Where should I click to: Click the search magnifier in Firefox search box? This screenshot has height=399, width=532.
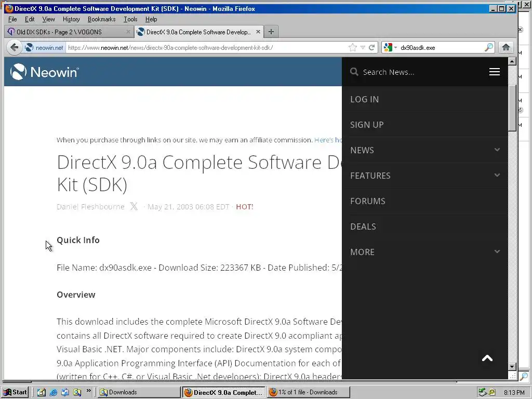(x=489, y=47)
